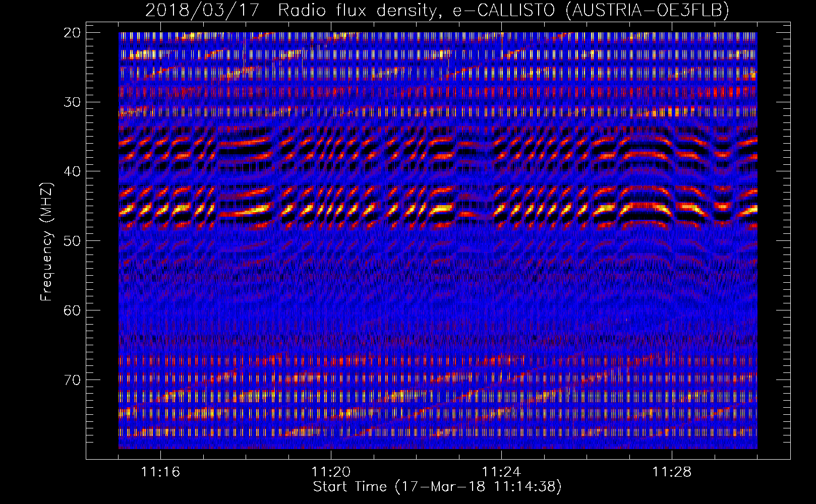The image size is (816, 504).
Task: Click the 70 frequency tick label
Action: pos(72,380)
